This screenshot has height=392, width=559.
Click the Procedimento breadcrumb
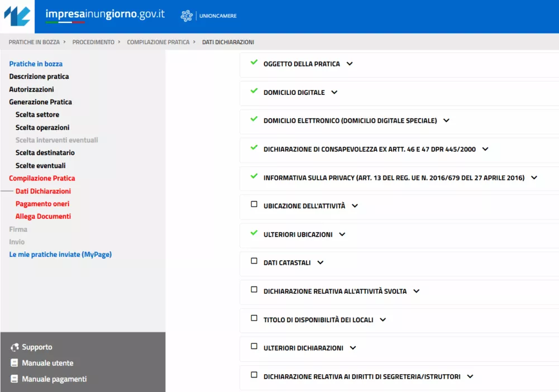point(93,42)
